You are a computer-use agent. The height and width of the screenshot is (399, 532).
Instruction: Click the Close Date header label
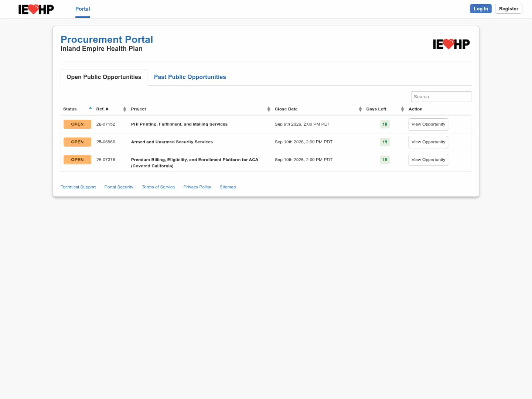pyautogui.click(x=286, y=109)
